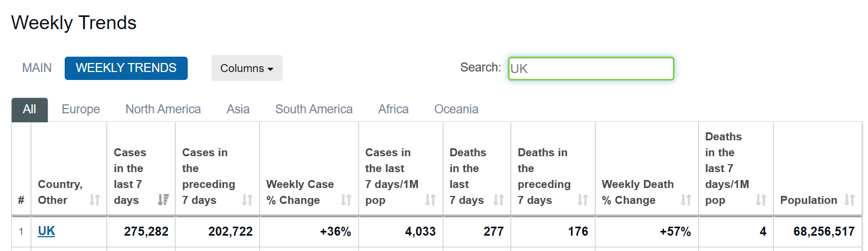
Task: Sort by Deaths in last 7 days/1M pop
Action: (761, 200)
